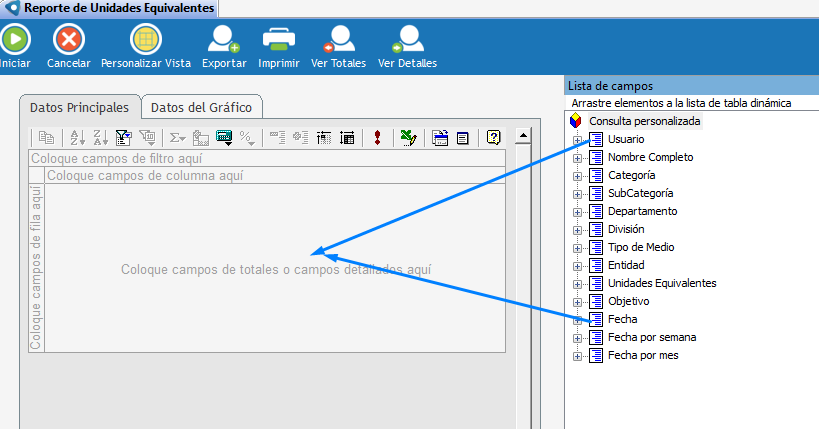
Task: Open the pivot table help icon
Action: pyautogui.click(x=493, y=138)
